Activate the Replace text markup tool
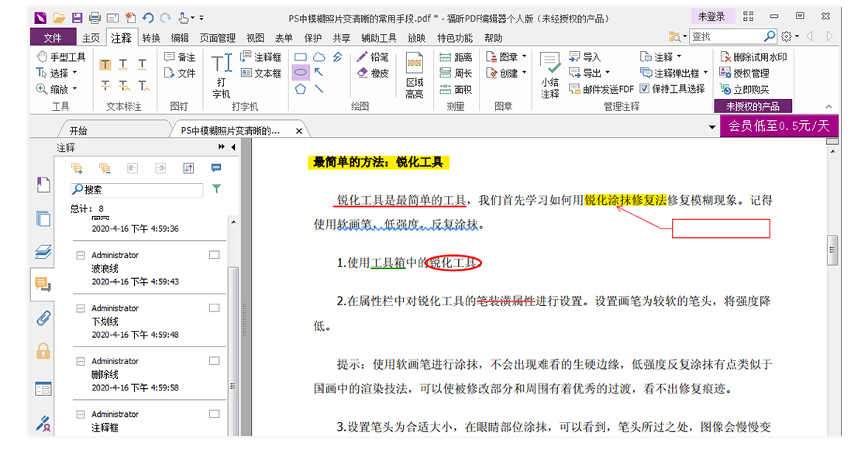This screenshot has height=461, width=868. (x=124, y=85)
